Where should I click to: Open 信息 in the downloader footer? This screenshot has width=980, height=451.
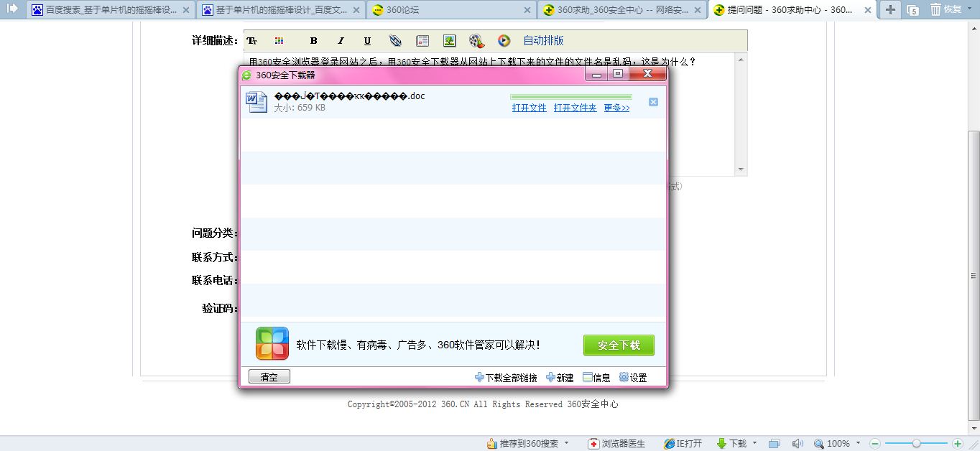pyautogui.click(x=597, y=378)
